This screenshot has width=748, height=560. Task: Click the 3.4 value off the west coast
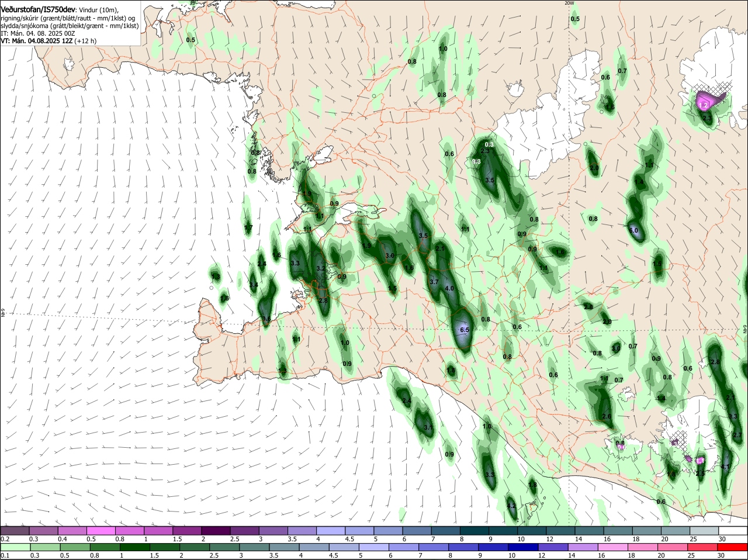click(254, 285)
